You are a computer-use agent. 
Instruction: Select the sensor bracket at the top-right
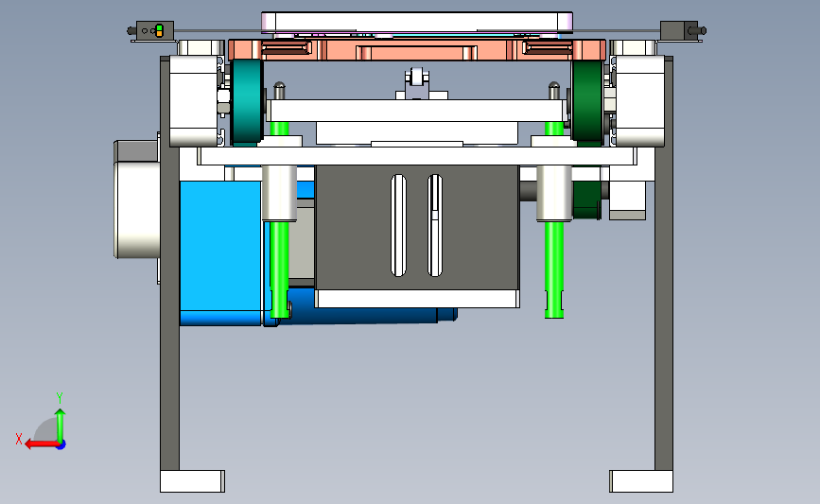[x=679, y=31]
